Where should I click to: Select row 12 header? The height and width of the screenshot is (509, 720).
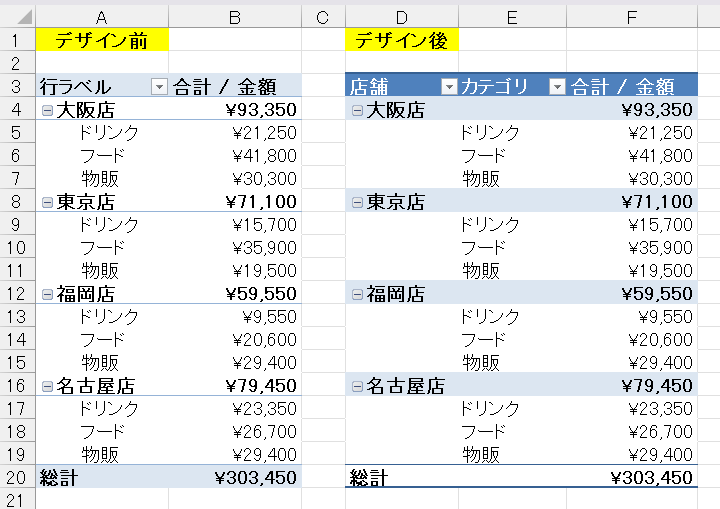point(17,293)
